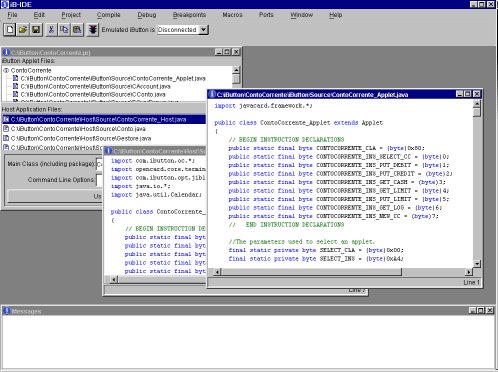Image resolution: width=498 pixels, height=372 pixels.
Task: Click the Paste clipboard toolbar icon
Action: coord(77,30)
